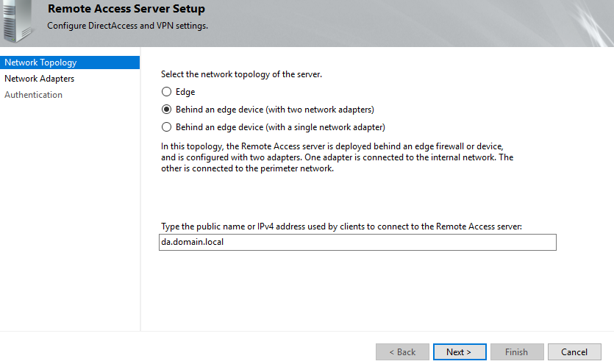The height and width of the screenshot is (364, 614).
Task: Open the Network Topology step in sidebar
Action: [x=40, y=63]
